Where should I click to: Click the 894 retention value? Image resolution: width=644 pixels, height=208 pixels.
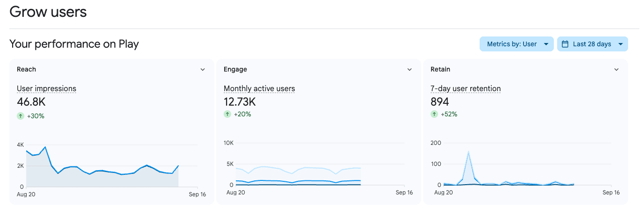pyautogui.click(x=440, y=102)
